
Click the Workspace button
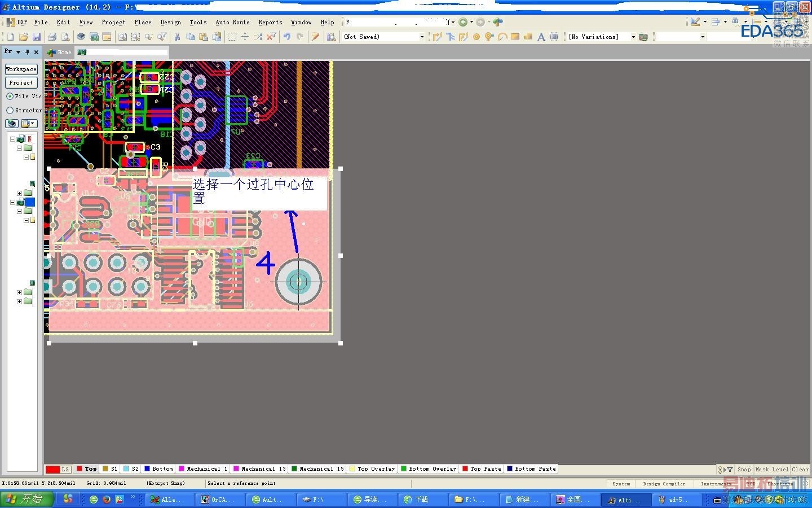click(21, 69)
